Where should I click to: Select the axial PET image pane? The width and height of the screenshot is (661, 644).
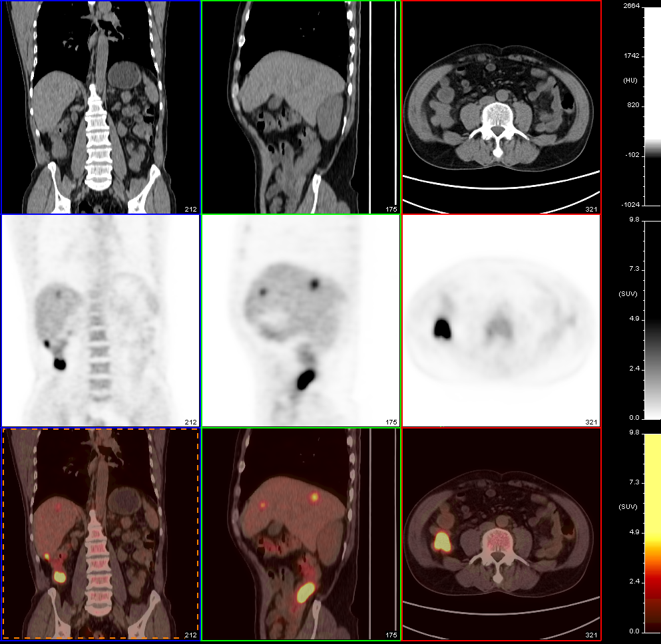(x=501, y=321)
